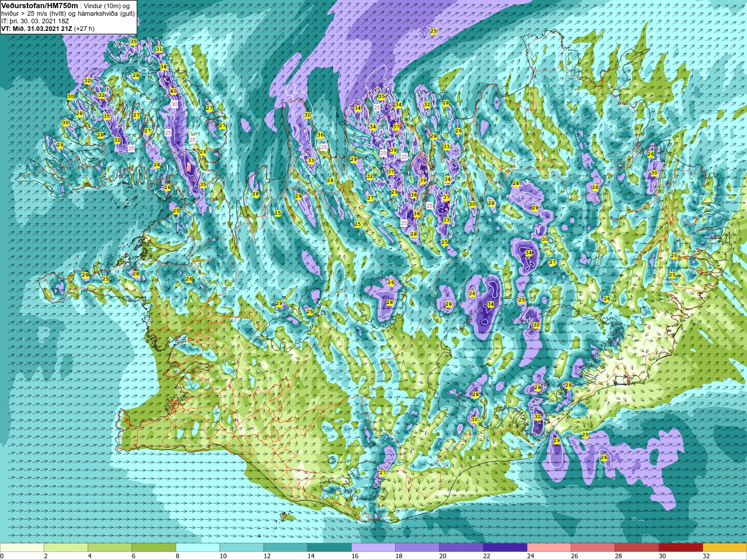Select the orange above-32 legend swatch
Image resolution: width=747 pixels, height=560 pixels.
[x=725, y=548]
